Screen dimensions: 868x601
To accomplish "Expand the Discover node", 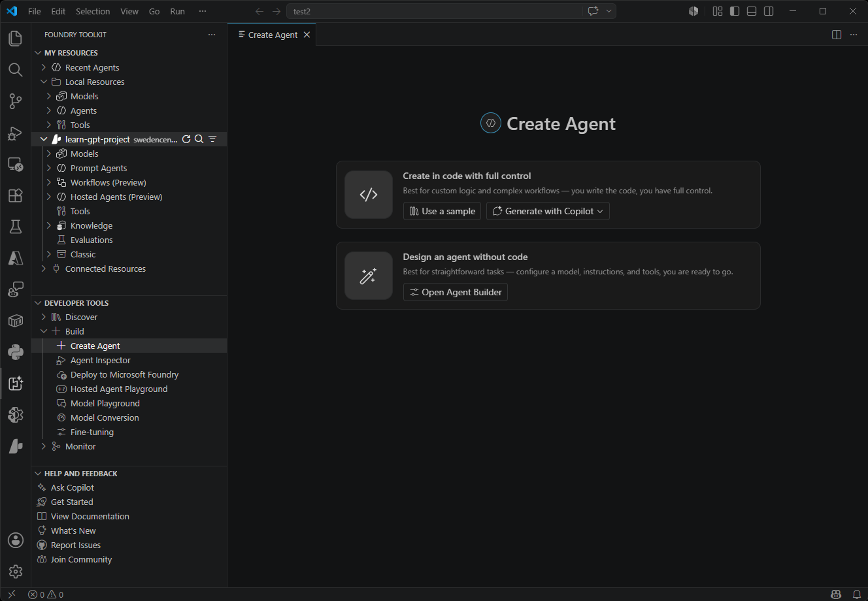I will tap(44, 317).
